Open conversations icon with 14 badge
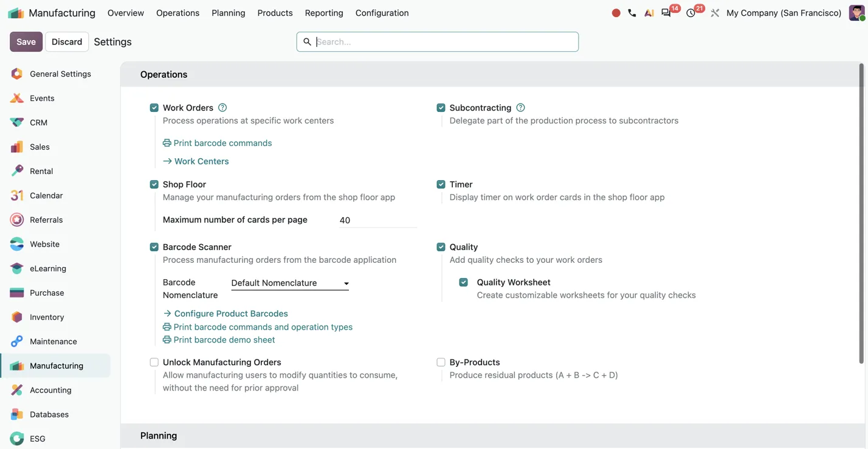The image size is (868, 449). pyautogui.click(x=667, y=13)
